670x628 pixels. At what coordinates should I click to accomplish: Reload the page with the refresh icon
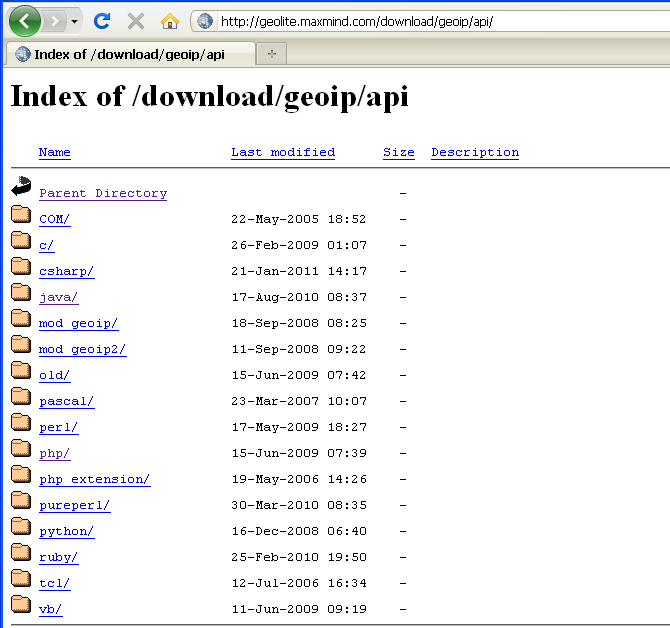[101, 21]
